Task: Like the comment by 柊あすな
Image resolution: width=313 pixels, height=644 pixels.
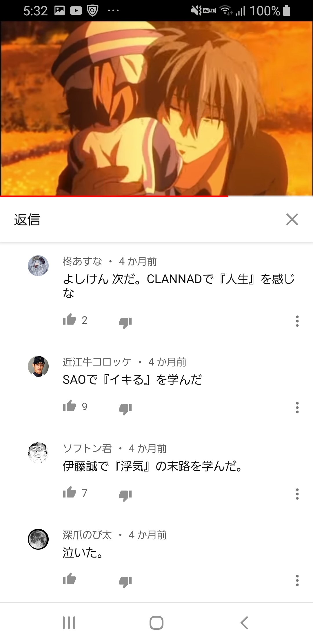Action: pyautogui.click(x=70, y=320)
